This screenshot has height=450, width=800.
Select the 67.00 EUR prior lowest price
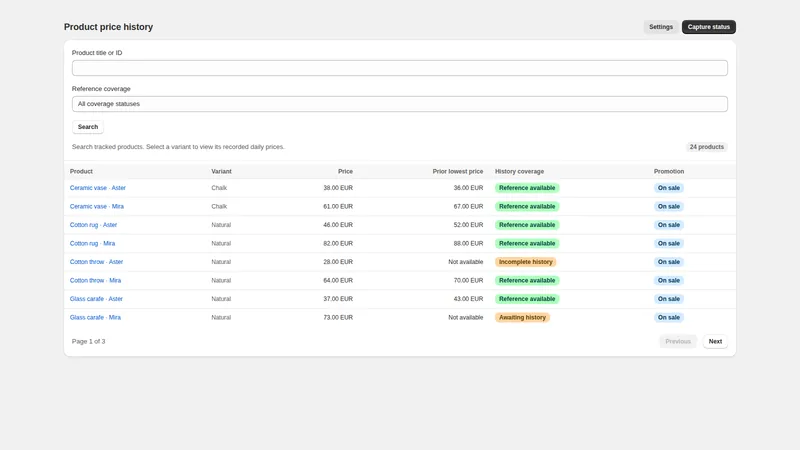tap(468, 207)
